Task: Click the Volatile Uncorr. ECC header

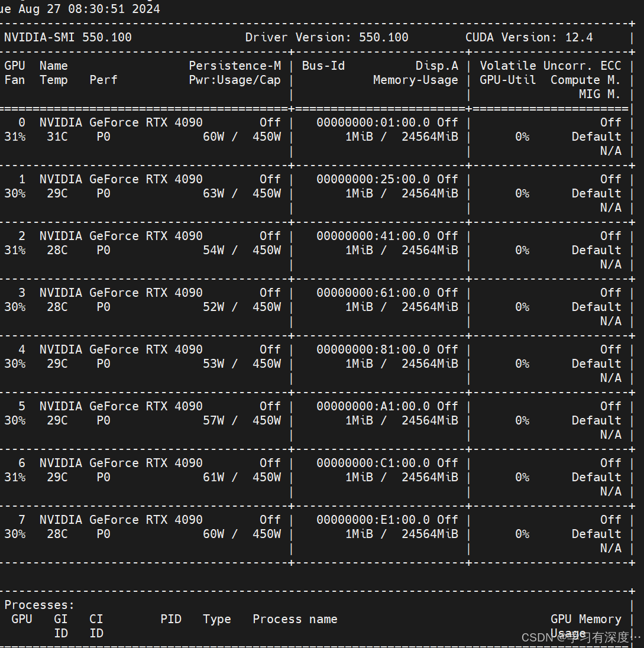Action: coord(550,66)
